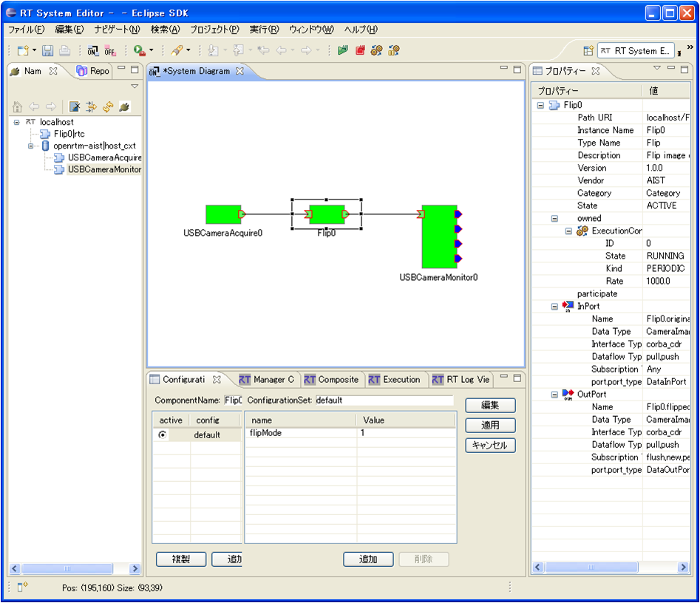Close the System Diagram editor tab

(239, 71)
